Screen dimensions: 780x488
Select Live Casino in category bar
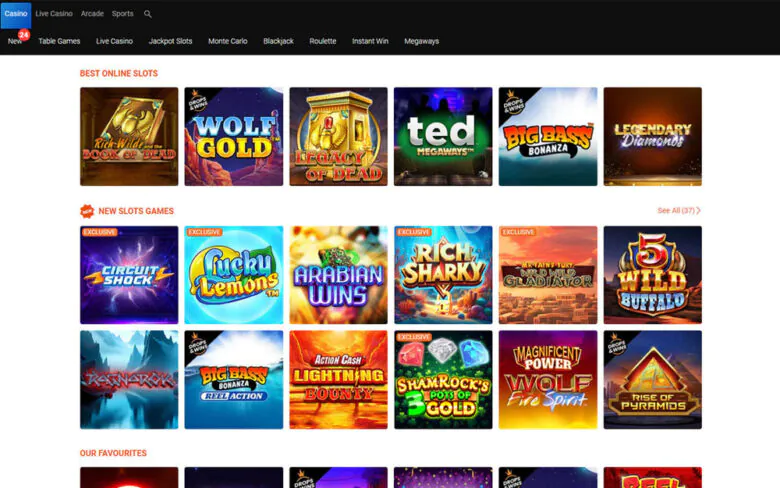click(x=114, y=41)
